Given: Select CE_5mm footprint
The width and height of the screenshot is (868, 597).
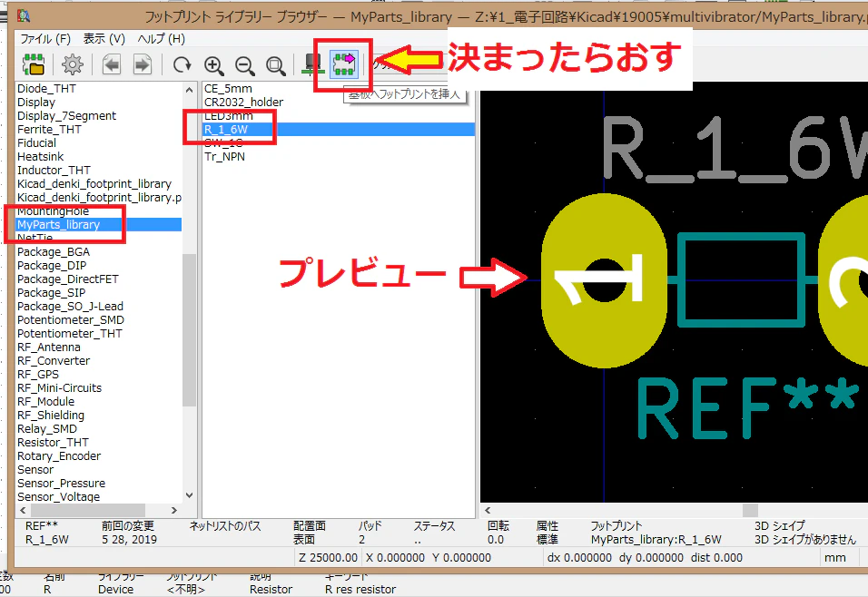Looking at the screenshot, I should click(x=228, y=89).
